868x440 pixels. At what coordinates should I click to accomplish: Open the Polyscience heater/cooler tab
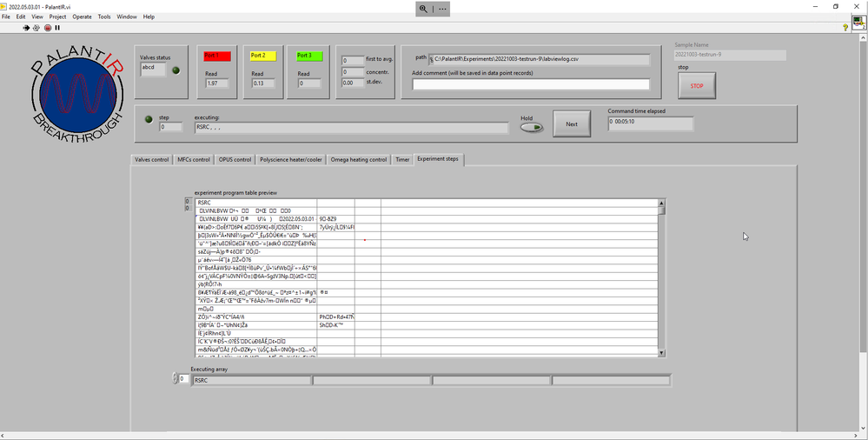(x=290, y=160)
